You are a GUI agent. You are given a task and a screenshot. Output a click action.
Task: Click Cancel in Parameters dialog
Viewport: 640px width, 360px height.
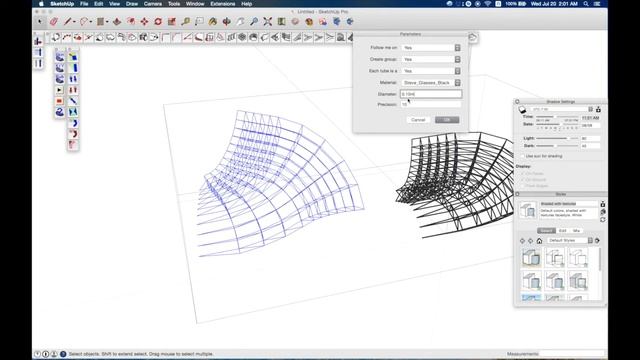[x=418, y=120]
